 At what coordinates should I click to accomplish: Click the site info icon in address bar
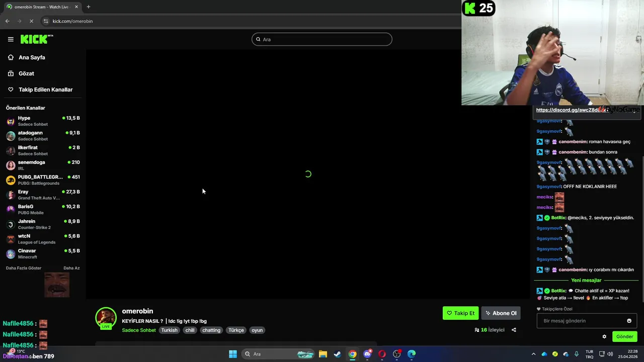click(46, 21)
